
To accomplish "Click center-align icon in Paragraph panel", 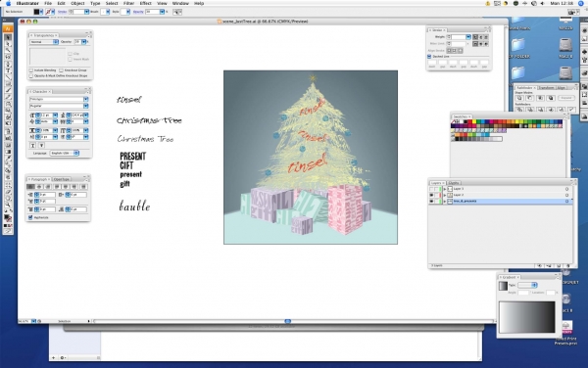I will (x=39, y=186).
